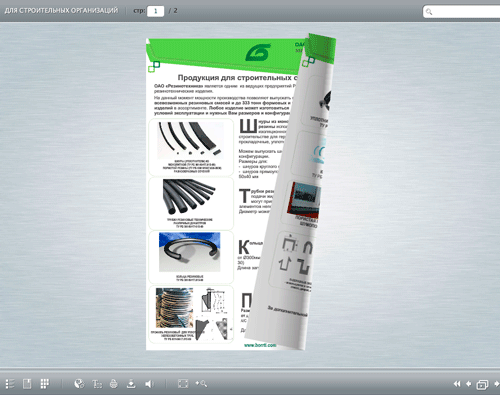Toggle fullscreen mode
This screenshot has width=500, height=395.
tap(183, 384)
